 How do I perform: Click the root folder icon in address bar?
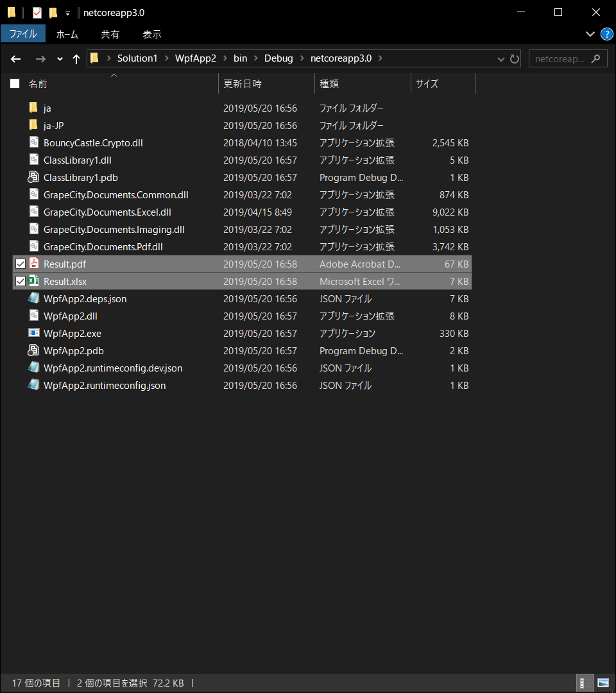pos(94,58)
